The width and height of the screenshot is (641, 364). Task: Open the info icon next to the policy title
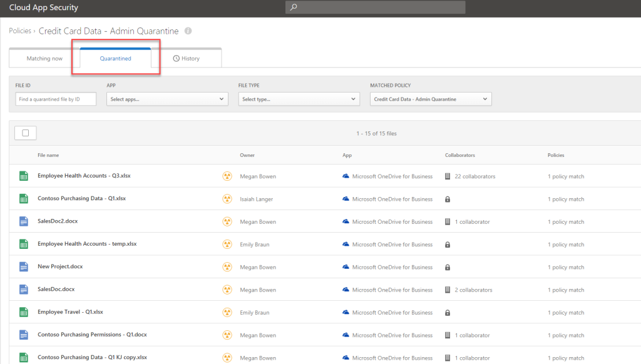pos(187,31)
